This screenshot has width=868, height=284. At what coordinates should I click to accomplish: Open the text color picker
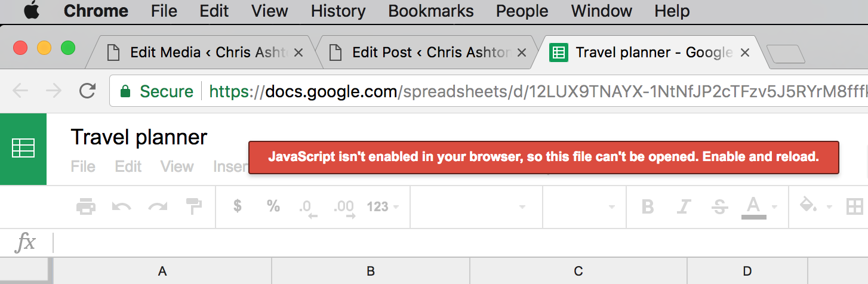tap(759, 208)
